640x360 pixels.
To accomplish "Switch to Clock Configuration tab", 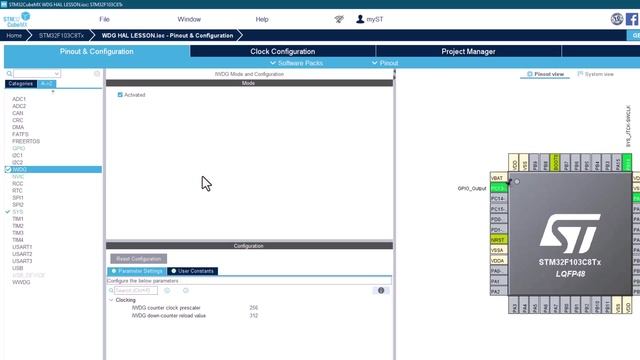I will (282, 51).
